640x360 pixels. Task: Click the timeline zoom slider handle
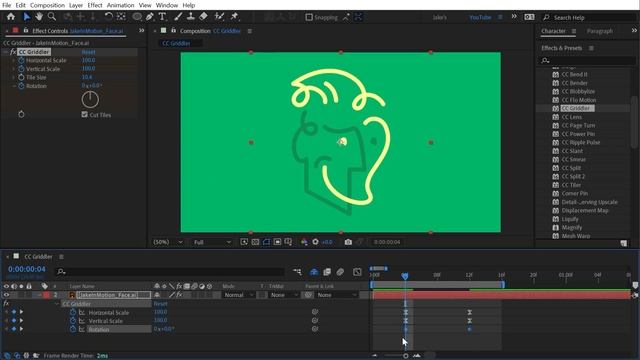(406, 356)
